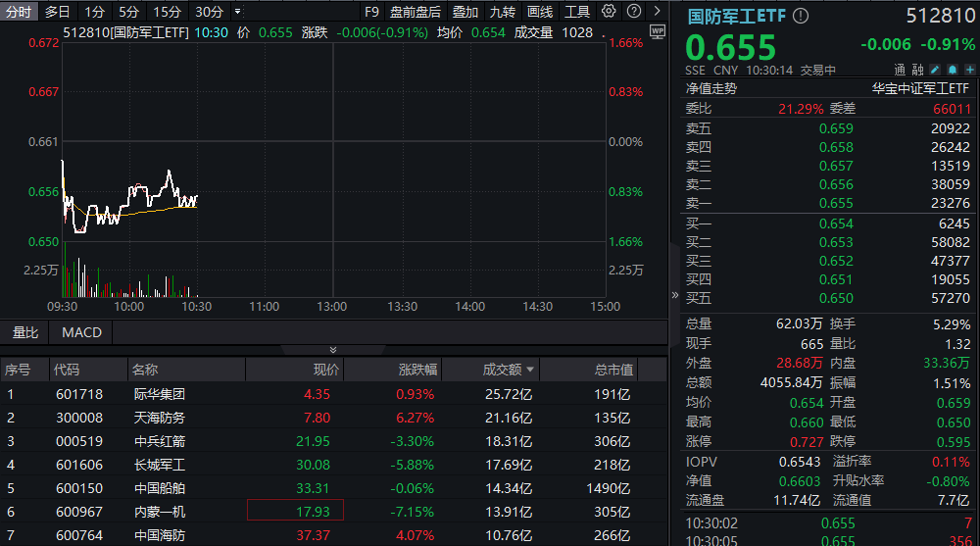Click the 内蒙一机 price cell 17.93
Viewport: 980px width, 546px height.
[x=295, y=511]
